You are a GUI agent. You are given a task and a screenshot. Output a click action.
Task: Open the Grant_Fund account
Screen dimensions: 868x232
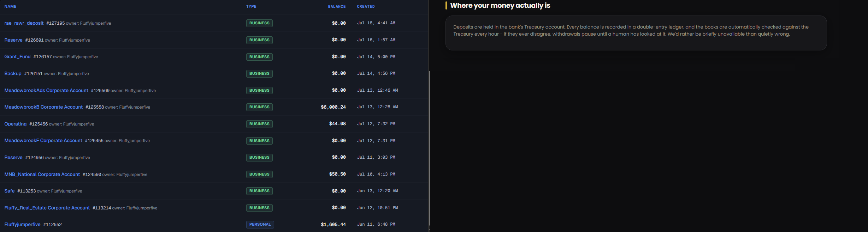[17, 57]
